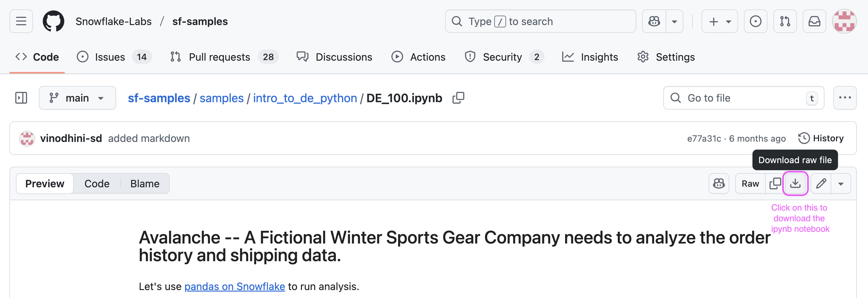The image size is (868, 298).
Task: Switch to Preview view
Action: click(45, 183)
